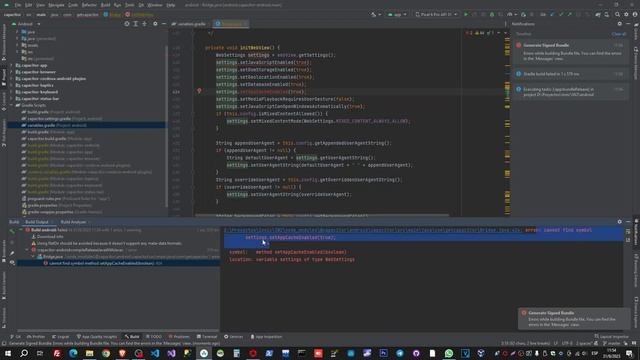
Task: Open the device selector dropdown
Action: 436,14
